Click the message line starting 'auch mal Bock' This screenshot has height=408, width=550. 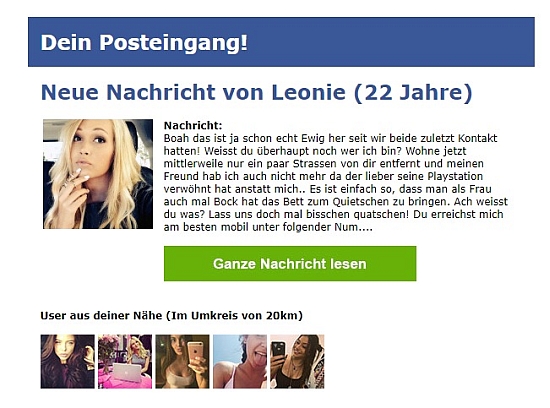click(x=336, y=201)
